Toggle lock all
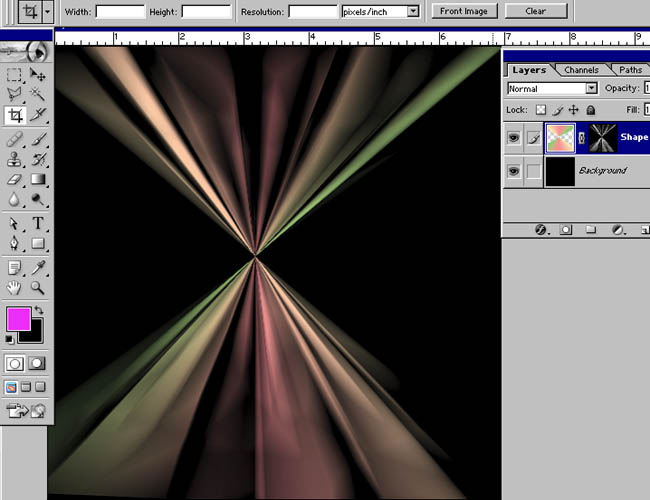The height and width of the screenshot is (500, 650). (x=591, y=110)
